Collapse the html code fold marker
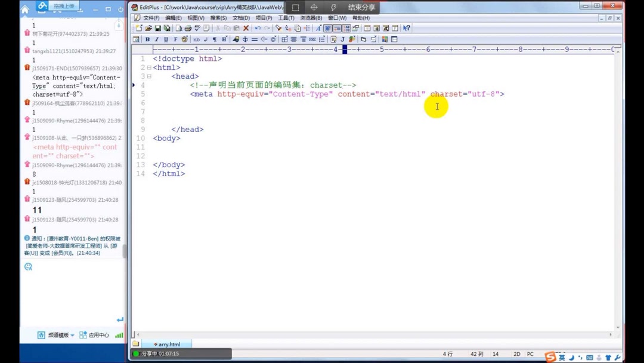The width and height of the screenshot is (644, 363). pyautogui.click(x=148, y=67)
